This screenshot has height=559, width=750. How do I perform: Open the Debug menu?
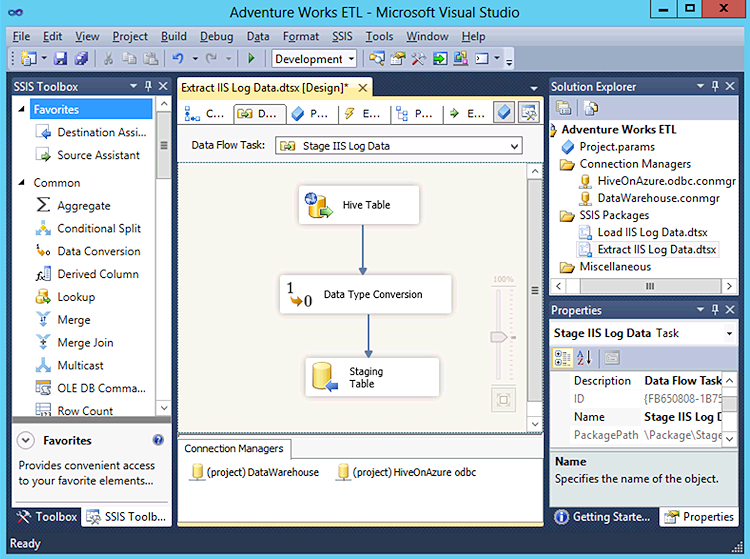[x=216, y=36]
